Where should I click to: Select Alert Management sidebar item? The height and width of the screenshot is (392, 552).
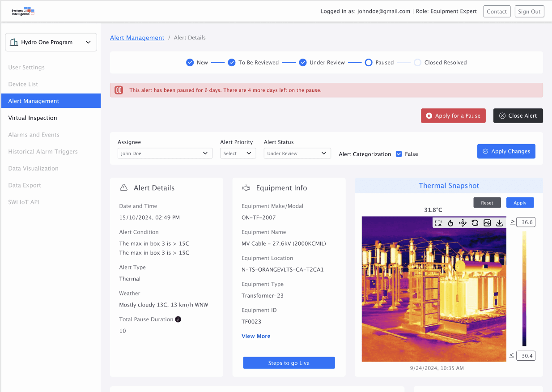click(x=51, y=101)
